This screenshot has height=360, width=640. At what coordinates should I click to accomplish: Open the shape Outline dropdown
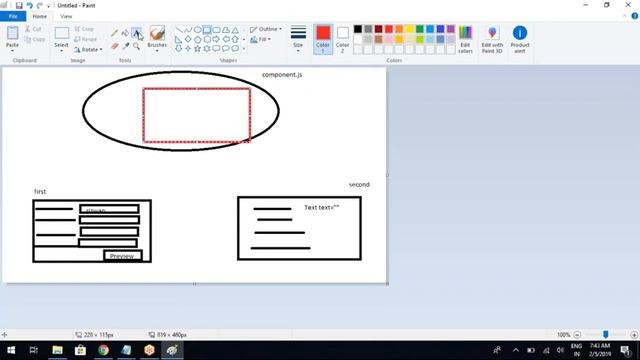click(266, 29)
